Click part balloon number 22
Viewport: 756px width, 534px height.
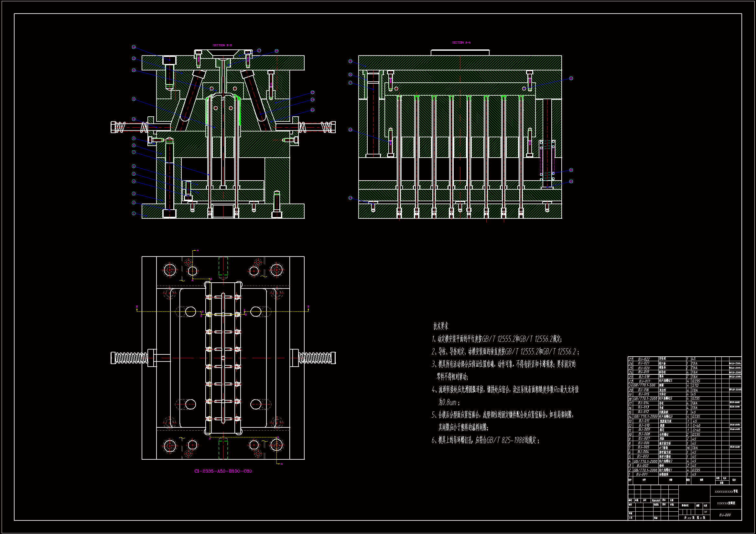point(571,78)
